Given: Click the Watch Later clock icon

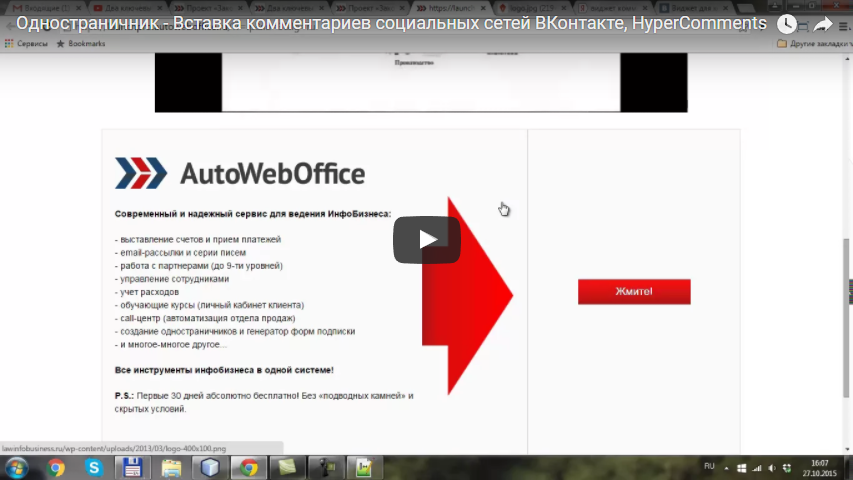Looking at the screenshot, I should click(x=787, y=24).
